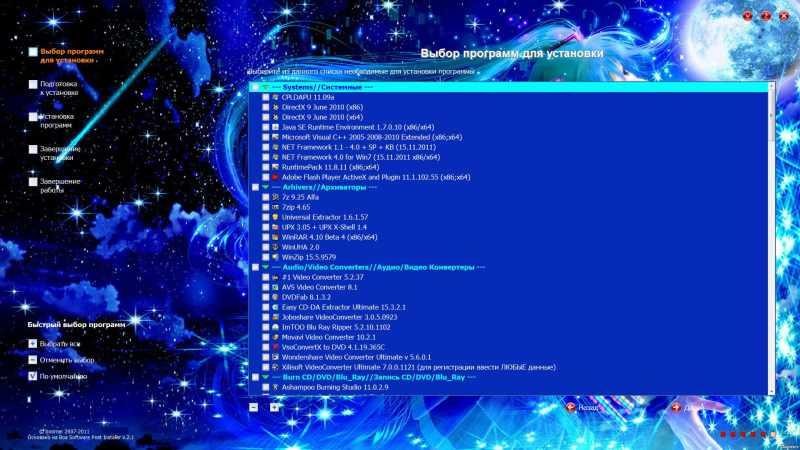The image size is (800, 450).
Task: Open the Установка программ step
Action: (52, 120)
